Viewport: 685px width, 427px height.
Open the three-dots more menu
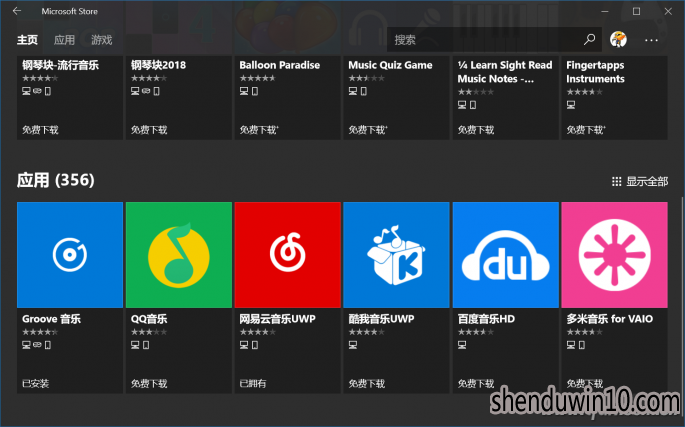click(651, 40)
